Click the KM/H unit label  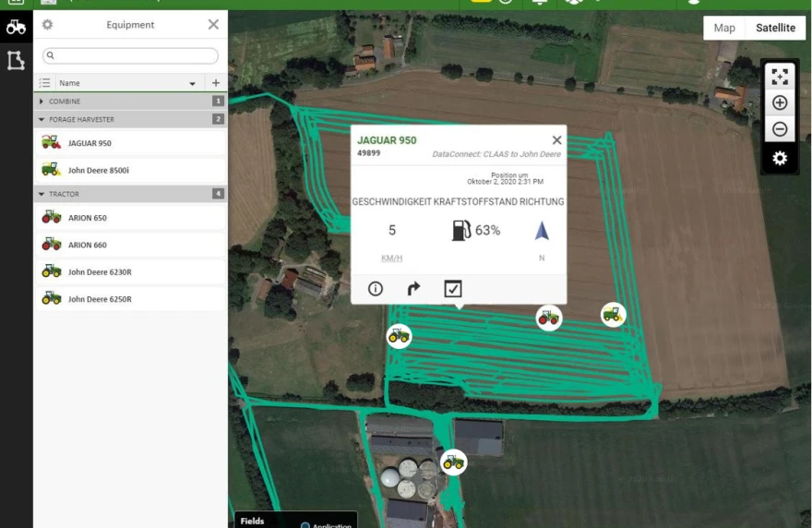coord(391,258)
